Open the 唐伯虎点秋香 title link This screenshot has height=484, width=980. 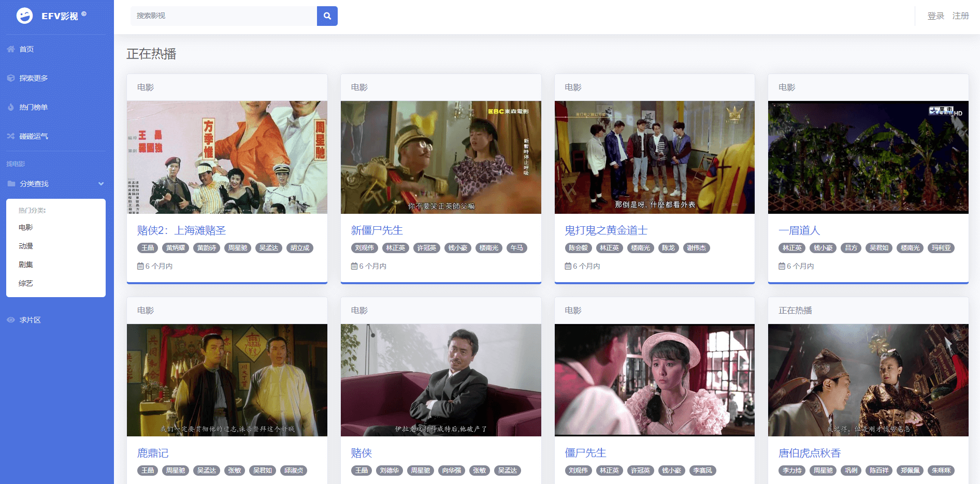point(810,453)
